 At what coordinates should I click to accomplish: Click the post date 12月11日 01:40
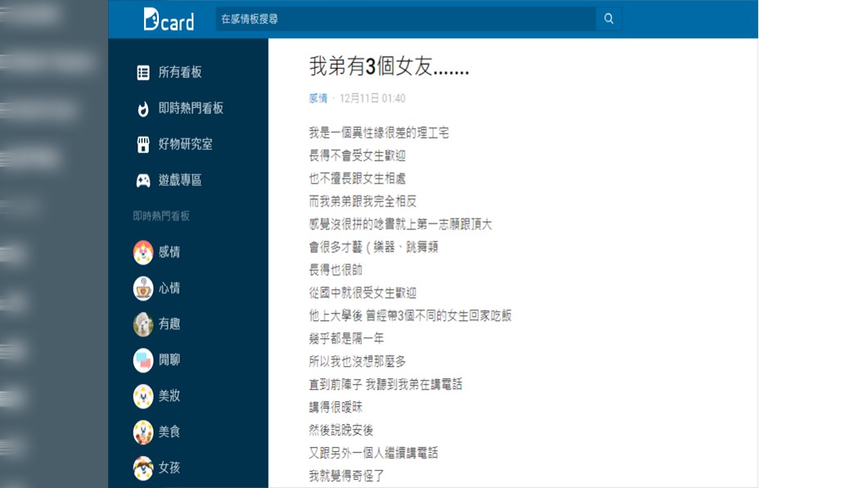tap(372, 98)
